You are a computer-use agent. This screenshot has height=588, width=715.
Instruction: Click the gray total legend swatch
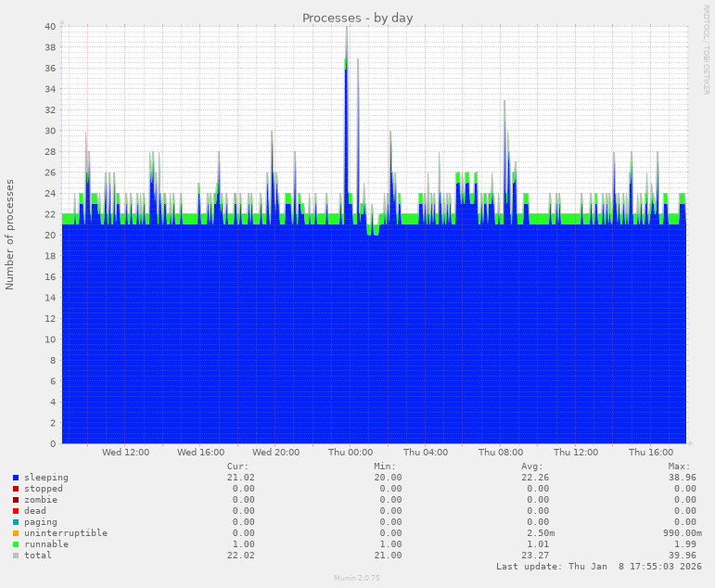pos(16,556)
